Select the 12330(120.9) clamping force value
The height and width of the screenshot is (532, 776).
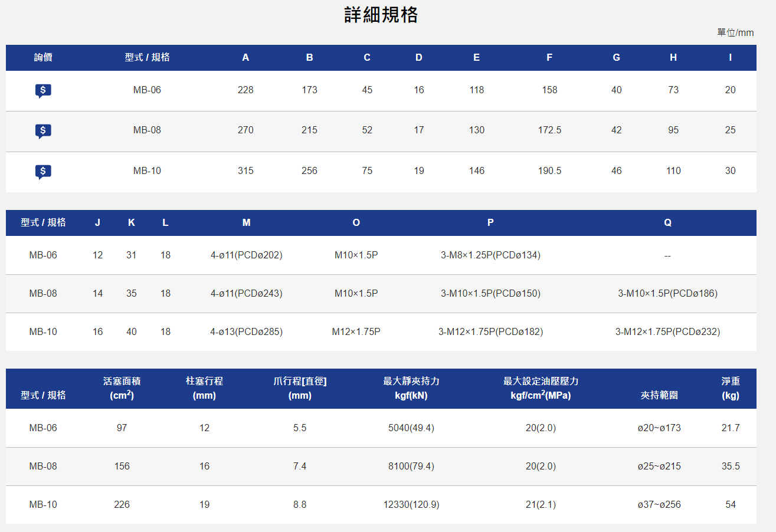pos(411,505)
